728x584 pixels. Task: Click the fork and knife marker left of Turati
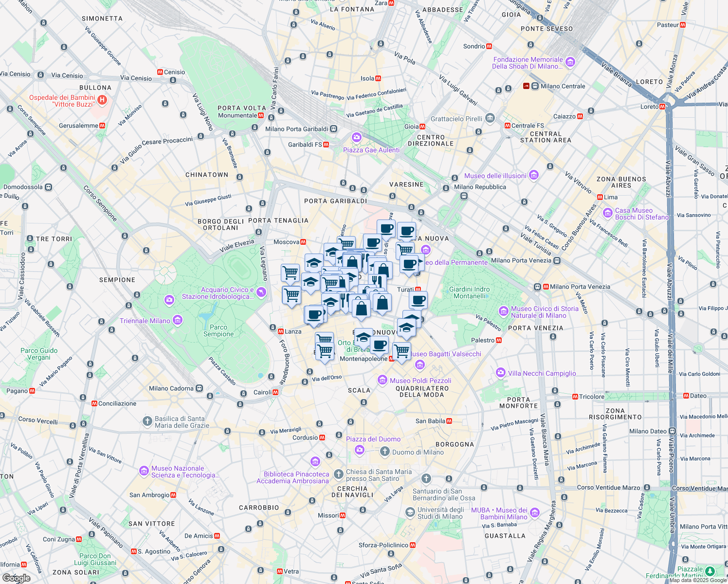tap(377, 281)
